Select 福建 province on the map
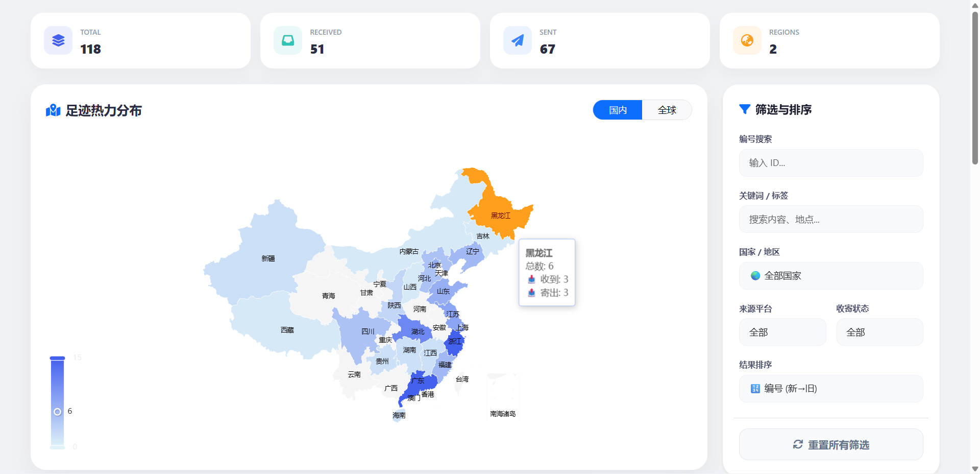 (445, 365)
